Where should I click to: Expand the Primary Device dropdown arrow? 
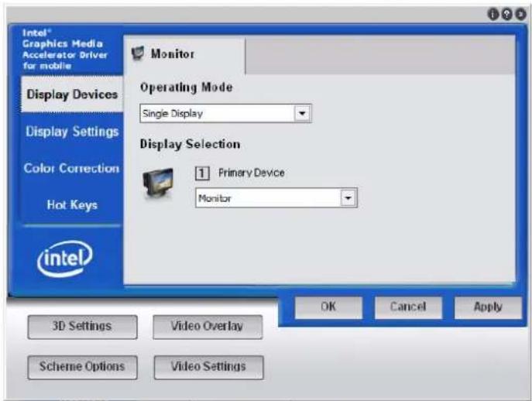[x=348, y=197]
